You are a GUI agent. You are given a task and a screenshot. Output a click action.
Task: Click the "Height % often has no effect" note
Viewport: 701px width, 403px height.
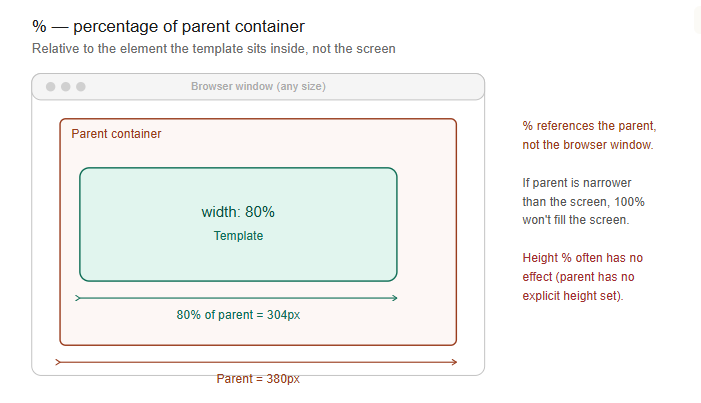click(x=583, y=276)
